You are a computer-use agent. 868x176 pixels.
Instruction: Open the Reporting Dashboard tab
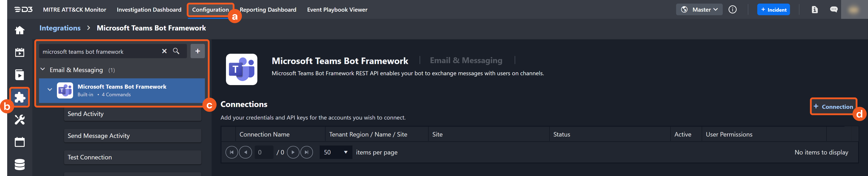(x=268, y=10)
